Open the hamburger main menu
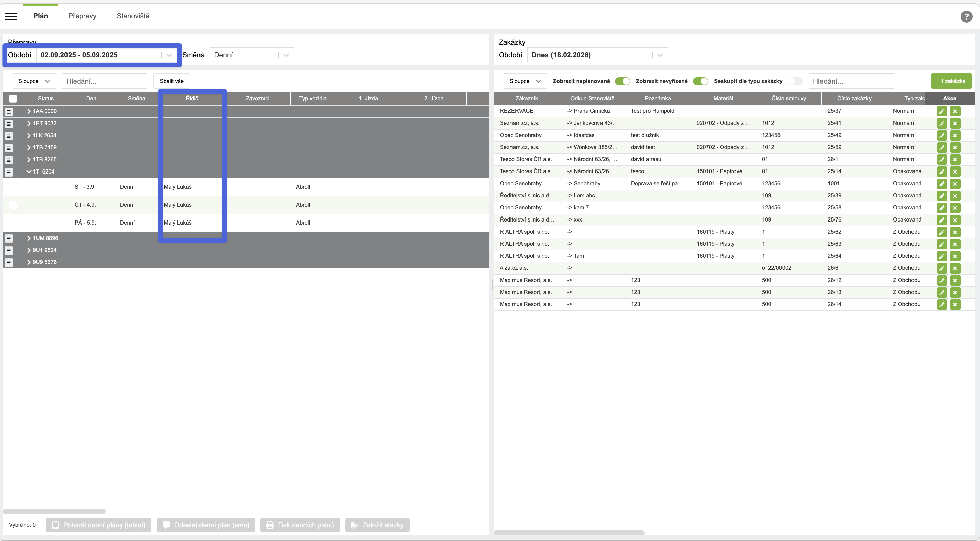The image size is (980, 541). pyautogui.click(x=11, y=16)
